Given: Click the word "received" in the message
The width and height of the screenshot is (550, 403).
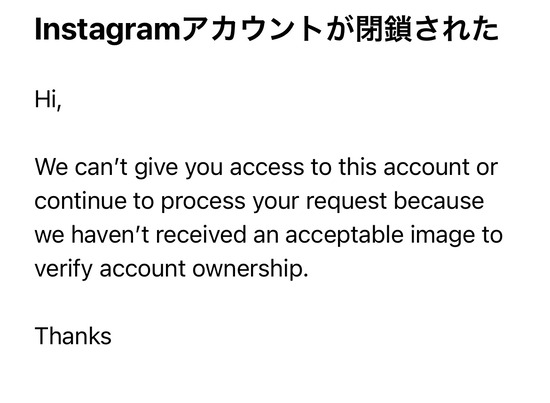Looking at the screenshot, I should coord(201,235).
